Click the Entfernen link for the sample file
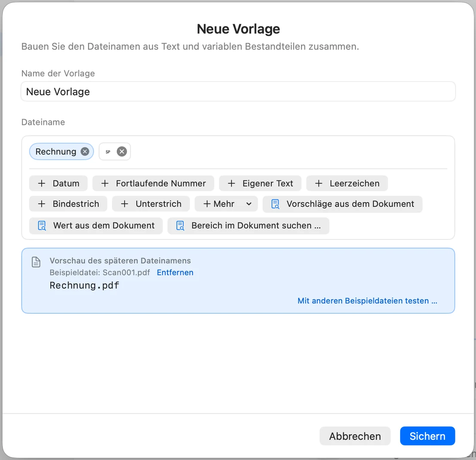 [x=175, y=272]
